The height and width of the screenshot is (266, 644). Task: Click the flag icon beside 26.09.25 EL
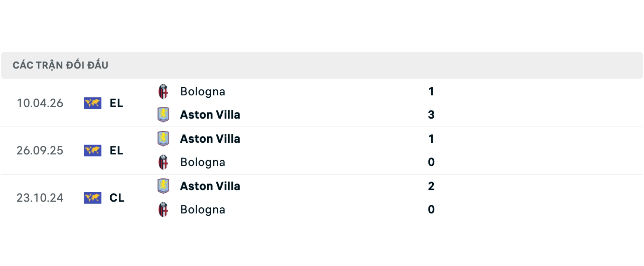[93, 150]
